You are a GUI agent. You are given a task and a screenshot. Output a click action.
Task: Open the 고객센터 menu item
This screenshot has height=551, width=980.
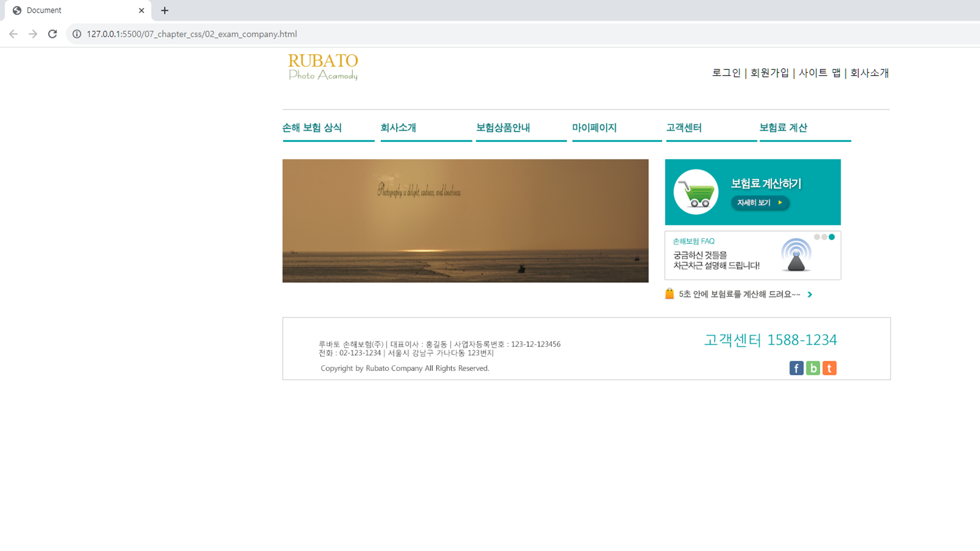(684, 128)
